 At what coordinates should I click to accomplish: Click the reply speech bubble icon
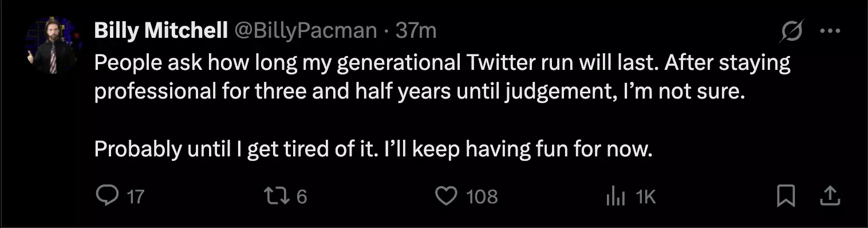[106, 196]
